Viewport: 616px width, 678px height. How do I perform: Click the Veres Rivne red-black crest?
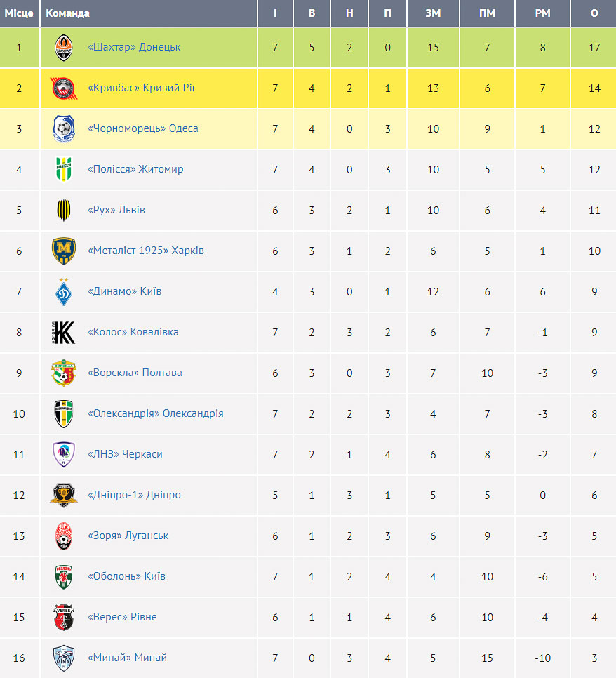coord(64,618)
